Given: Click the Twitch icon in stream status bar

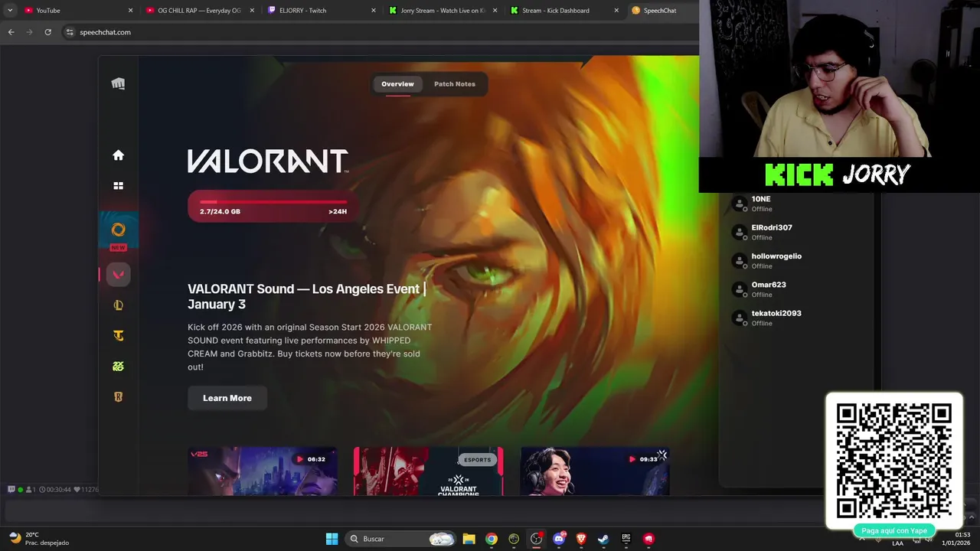Looking at the screenshot, I should (11, 489).
